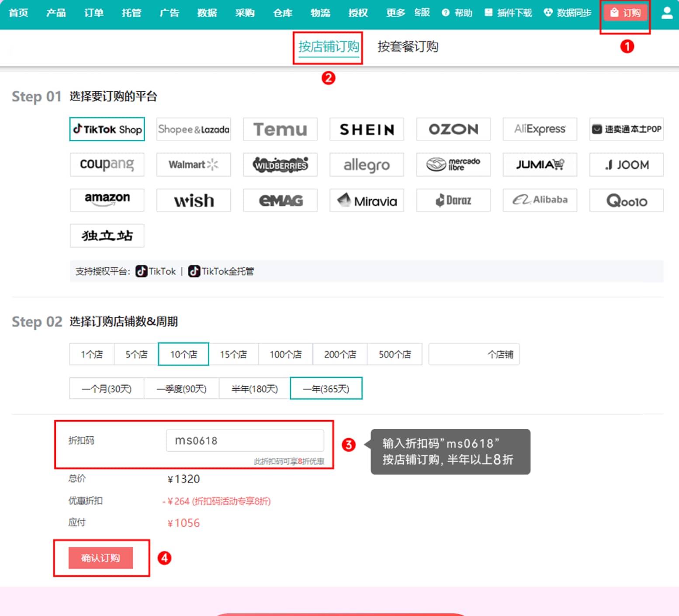Expand the 更多 menu
Image resolution: width=679 pixels, height=616 pixels.
(x=395, y=13)
